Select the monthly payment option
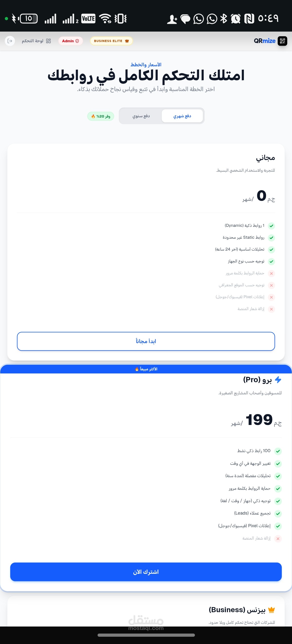The width and height of the screenshot is (292, 644). click(x=182, y=116)
